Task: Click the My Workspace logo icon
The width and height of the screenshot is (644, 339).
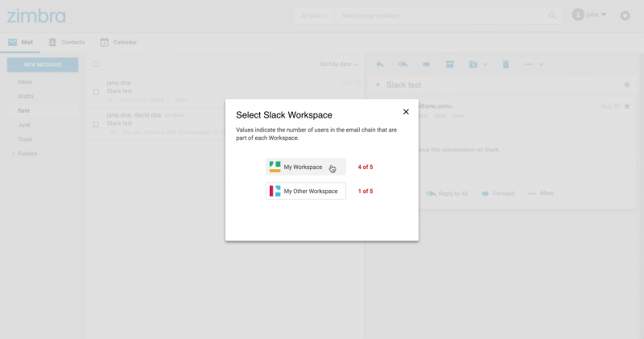Action: pos(275,167)
